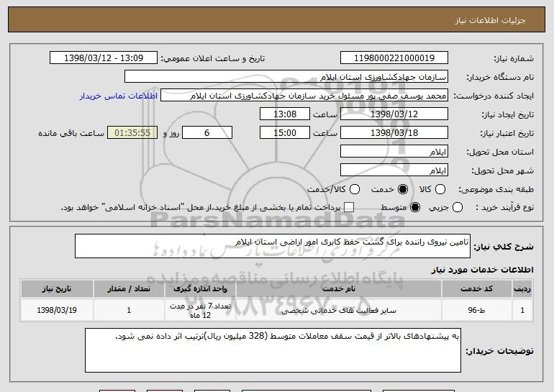
Task: Click the نام دستگاه خریدار field
Action: (x=286, y=77)
